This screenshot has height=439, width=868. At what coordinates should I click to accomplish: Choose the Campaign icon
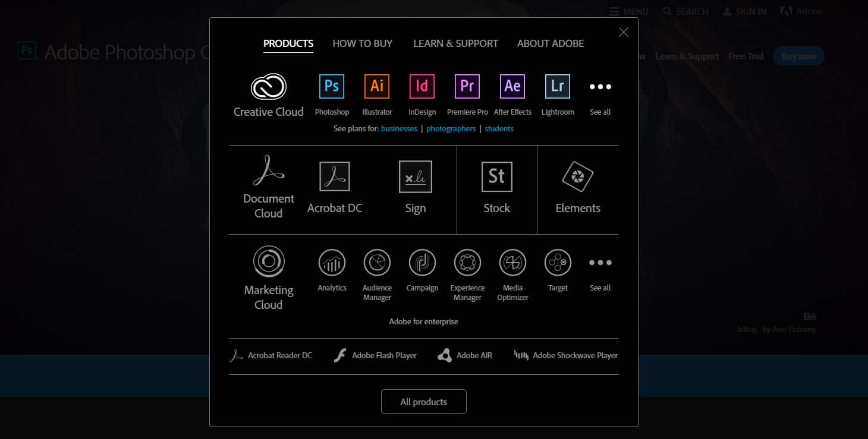[x=422, y=263]
